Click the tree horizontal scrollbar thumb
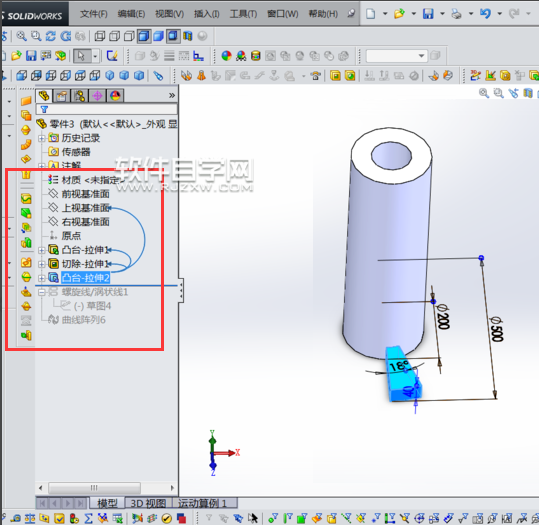The width and height of the screenshot is (539, 525). (x=94, y=488)
